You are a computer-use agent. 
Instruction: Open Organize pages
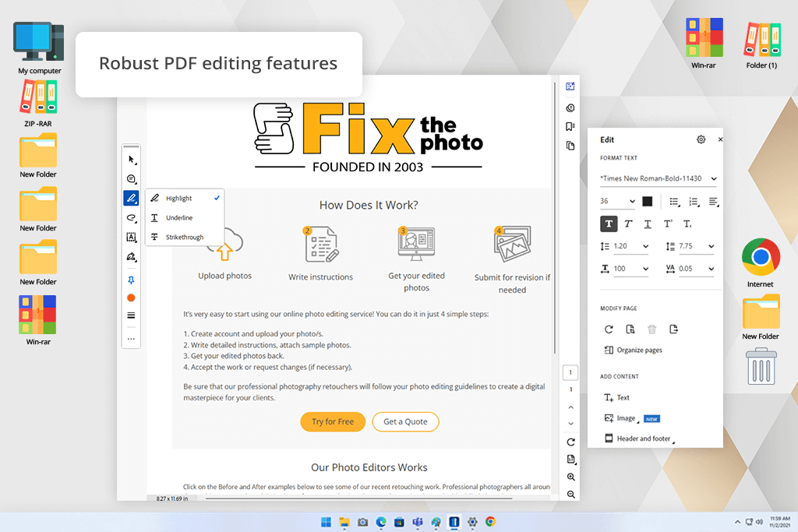(634, 350)
